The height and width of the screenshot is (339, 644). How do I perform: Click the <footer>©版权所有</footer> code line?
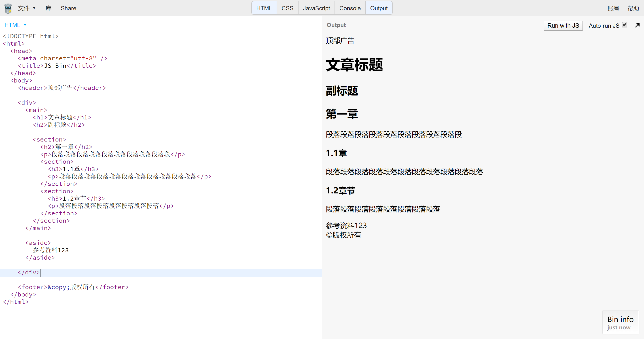pos(73,287)
